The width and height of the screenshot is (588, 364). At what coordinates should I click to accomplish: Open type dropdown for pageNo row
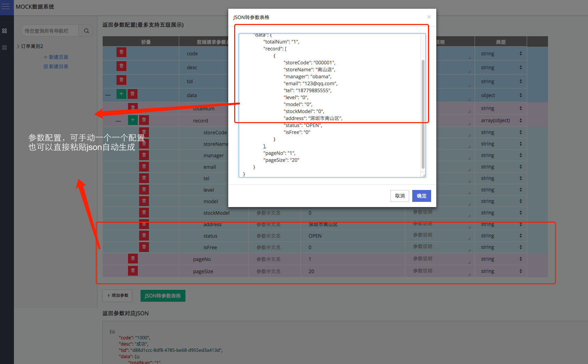501,259
